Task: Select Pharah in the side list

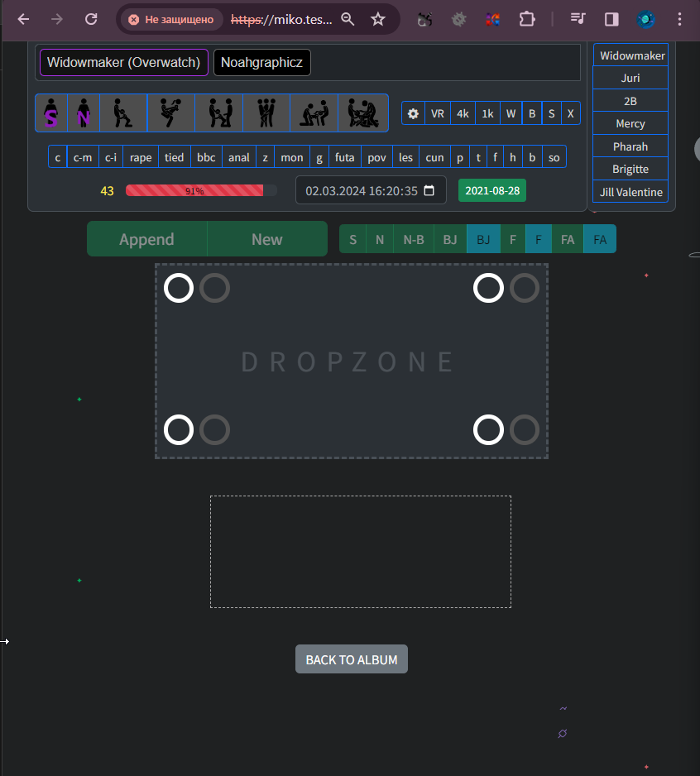Action: point(630,146)
